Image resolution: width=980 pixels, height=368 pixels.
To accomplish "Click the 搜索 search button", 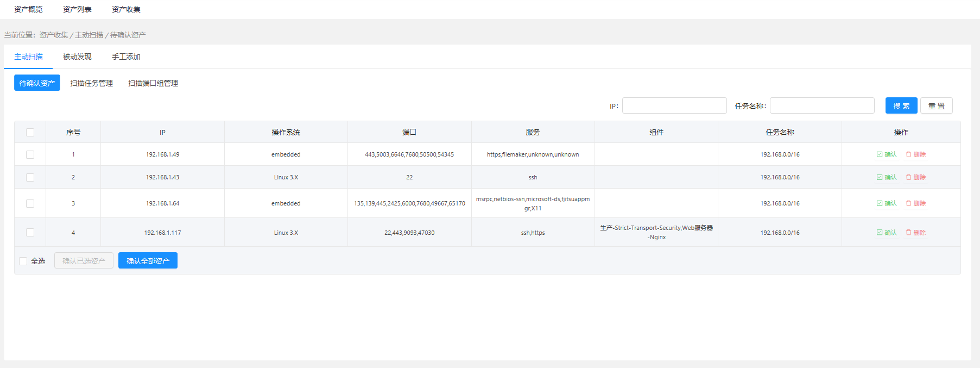I will (x=901, y=105).
